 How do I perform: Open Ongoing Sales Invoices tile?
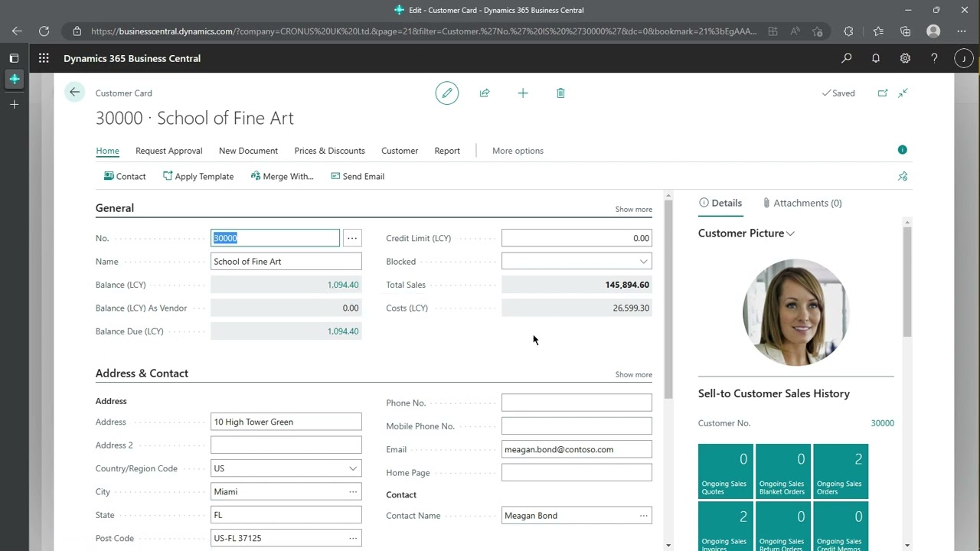(726, 527)
